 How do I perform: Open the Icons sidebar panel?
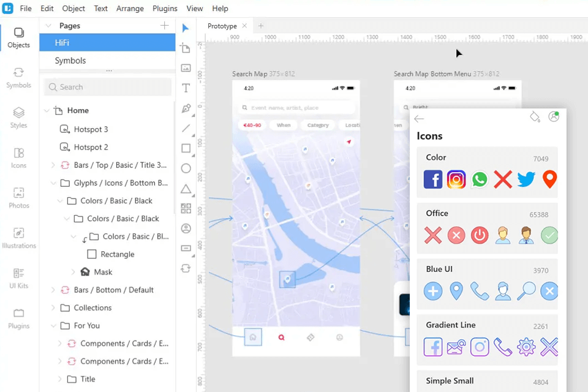19,158
